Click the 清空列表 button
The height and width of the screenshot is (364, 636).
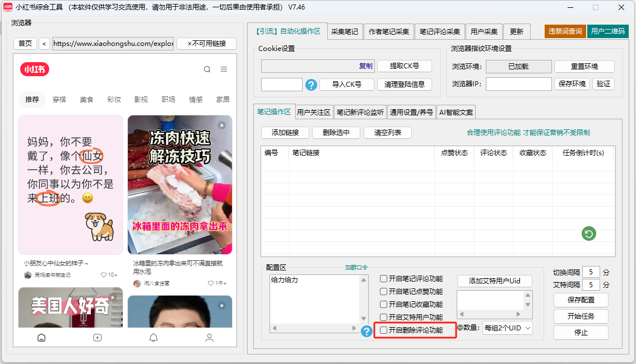click(387, 133)
